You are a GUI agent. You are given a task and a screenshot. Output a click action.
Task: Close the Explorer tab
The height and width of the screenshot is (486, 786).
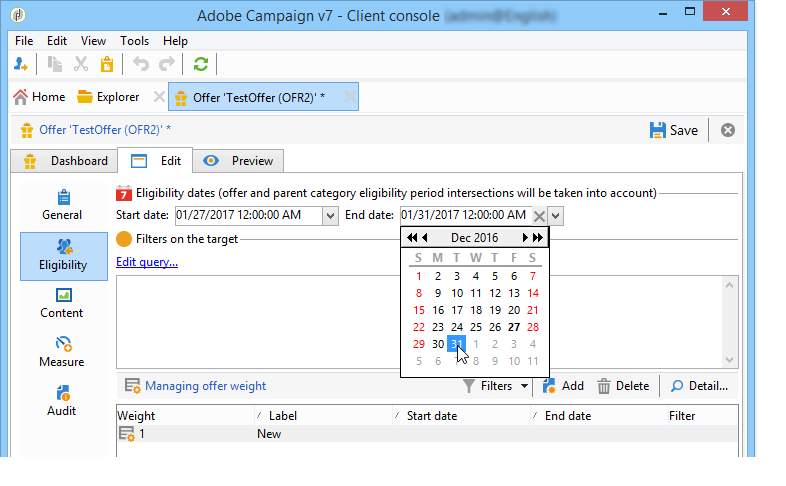tap(159, 97)
